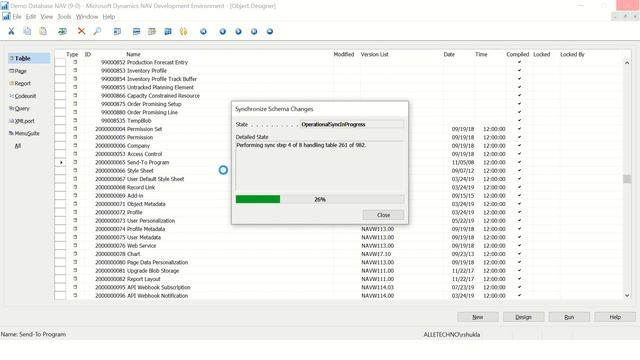640x360 pixels.
Task: Toggle Compiled checkmark for Chart row
Action: 519,254
